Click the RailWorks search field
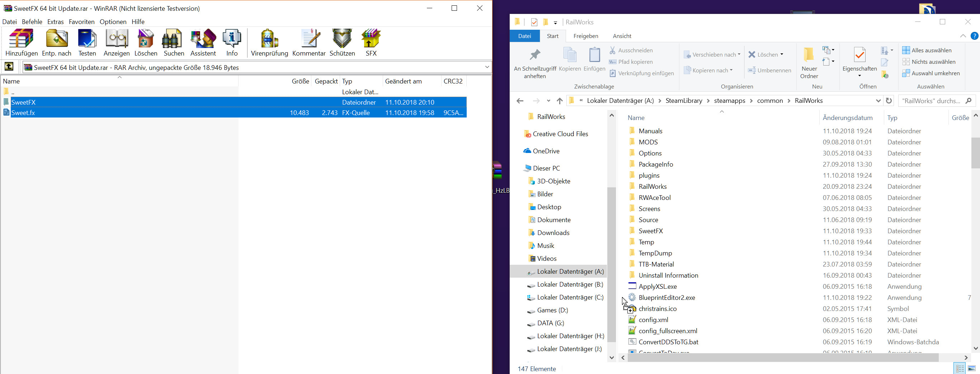Viewport: 980px width, 374px height. click(937, 101)
